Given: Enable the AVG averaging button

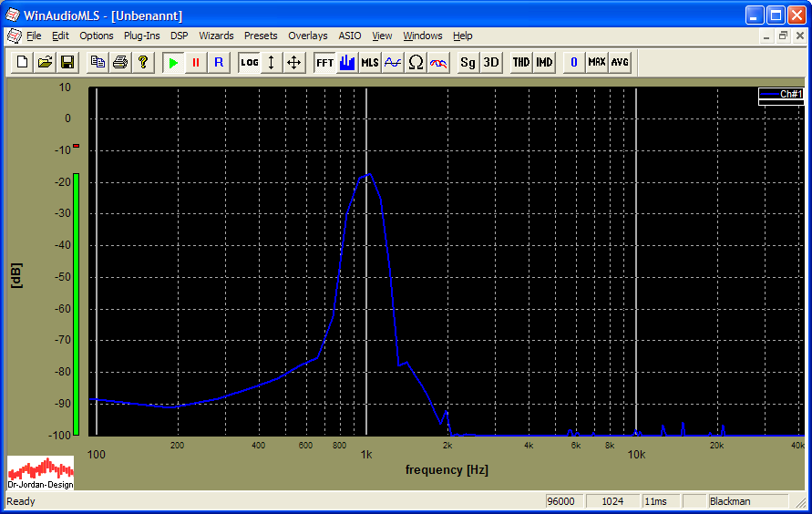Looking at the screenshot, I should (x=620, y=62).
